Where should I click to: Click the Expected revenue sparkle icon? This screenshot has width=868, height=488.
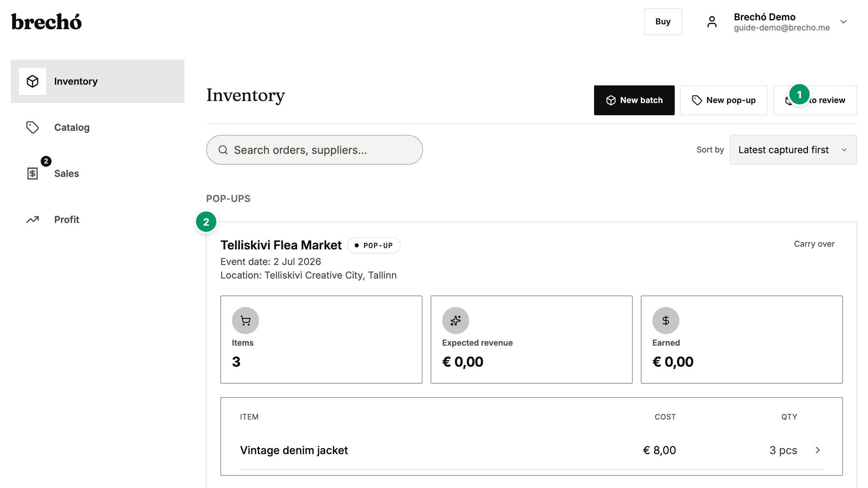[456, 321]
